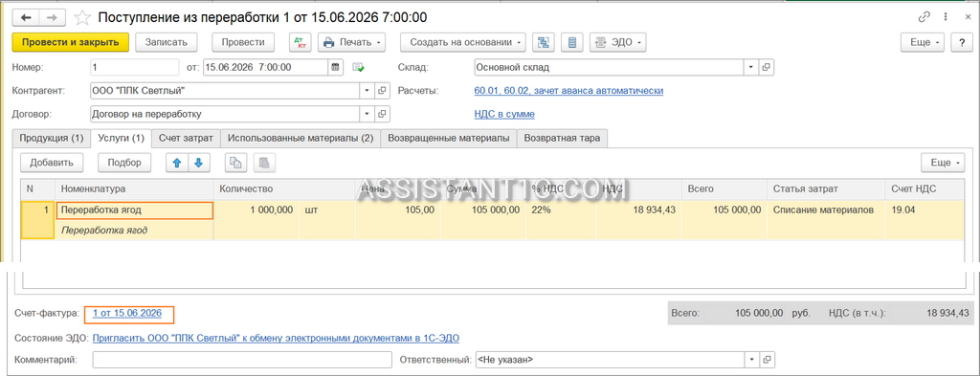Expand the ЭДО dropdown menu
The width and height of the screenshot is (980, 376).
(617, 42)
